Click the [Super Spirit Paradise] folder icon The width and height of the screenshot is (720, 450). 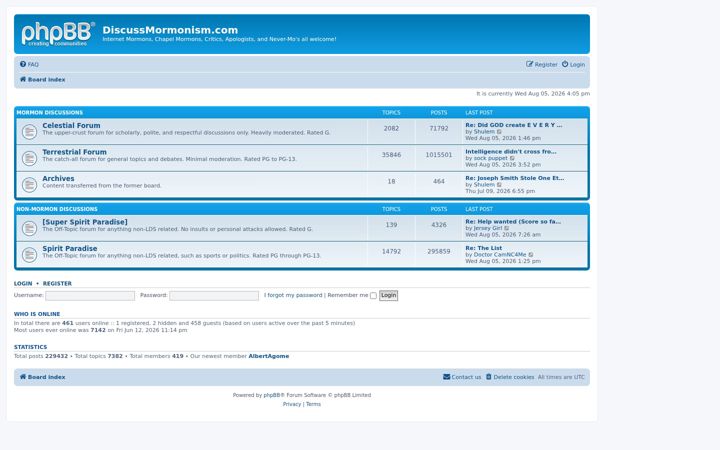tap(29, 229)
